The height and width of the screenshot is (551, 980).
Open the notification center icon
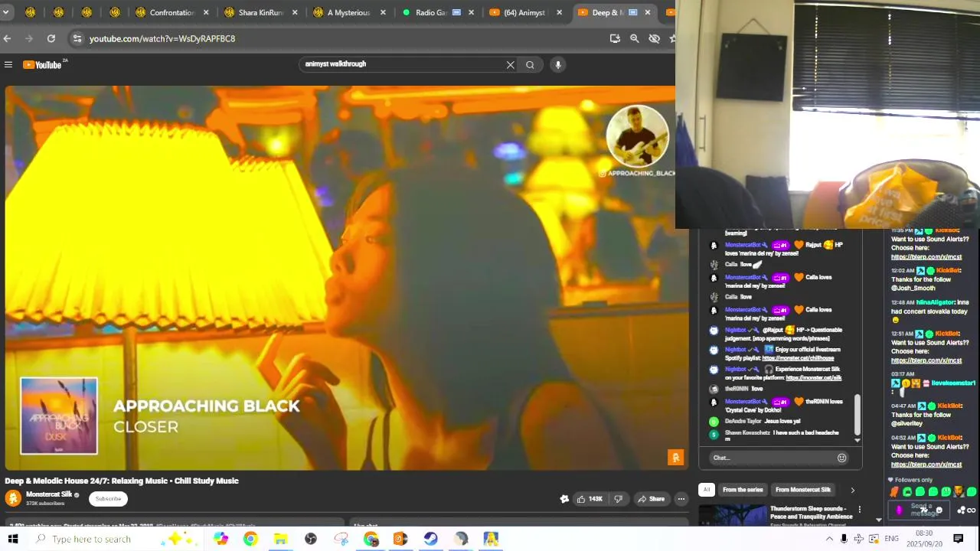click(958, 539)
